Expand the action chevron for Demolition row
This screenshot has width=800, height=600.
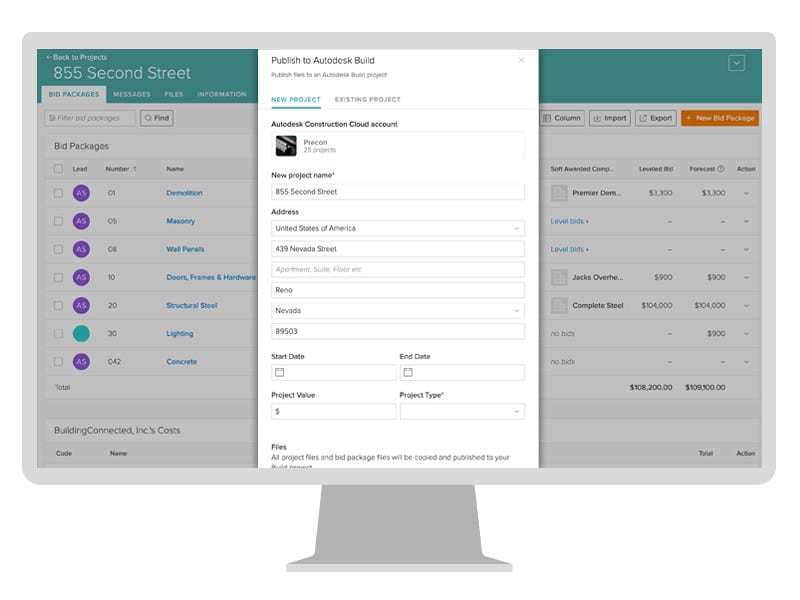click(x=746, y=193)
